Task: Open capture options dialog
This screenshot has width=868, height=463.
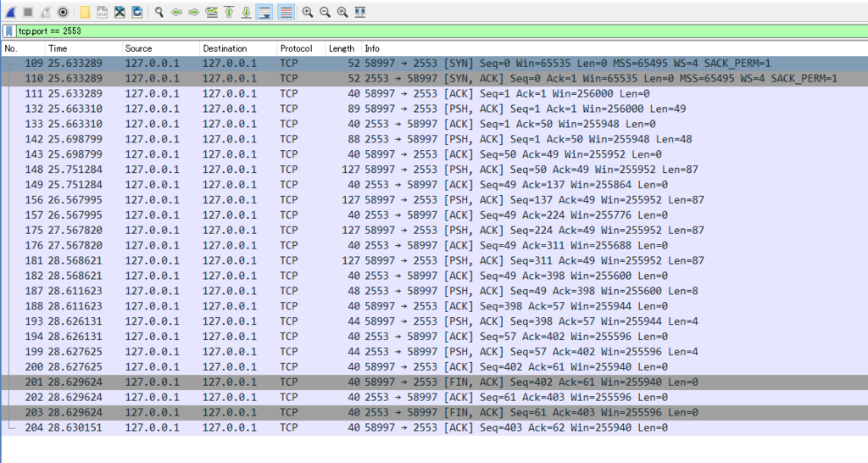Action: pyautogui.click(x=63, y=12)
